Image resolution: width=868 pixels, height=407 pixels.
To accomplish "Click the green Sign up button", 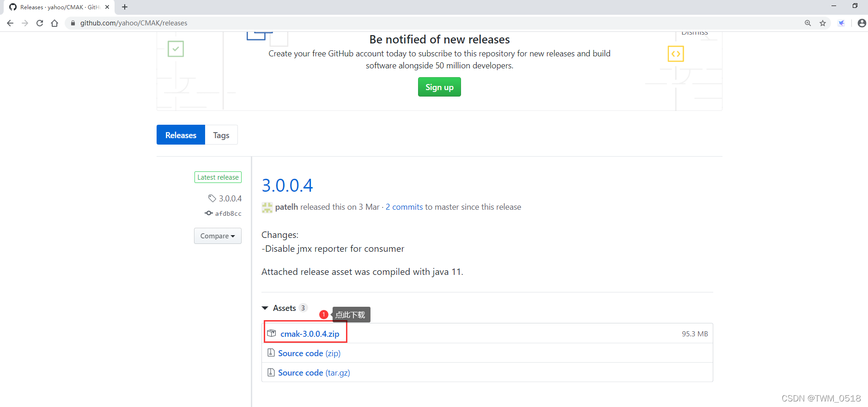I will pos(439,87).
